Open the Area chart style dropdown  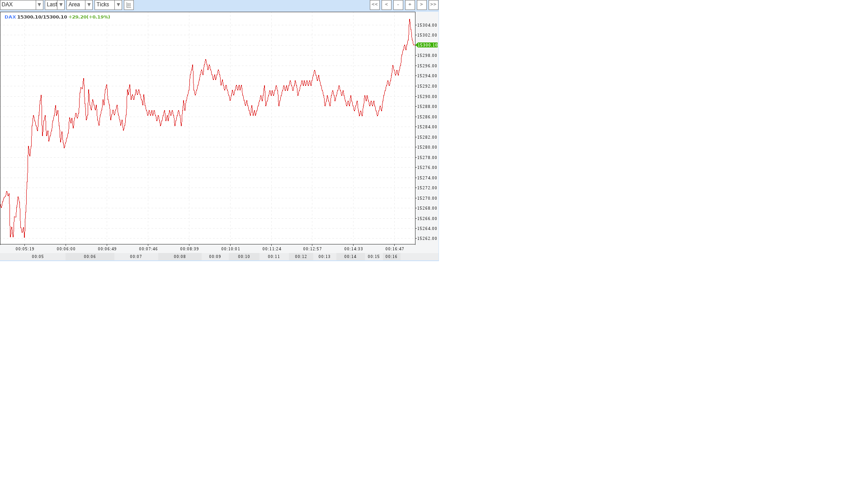pyautogui.click(x=89, y=5)
